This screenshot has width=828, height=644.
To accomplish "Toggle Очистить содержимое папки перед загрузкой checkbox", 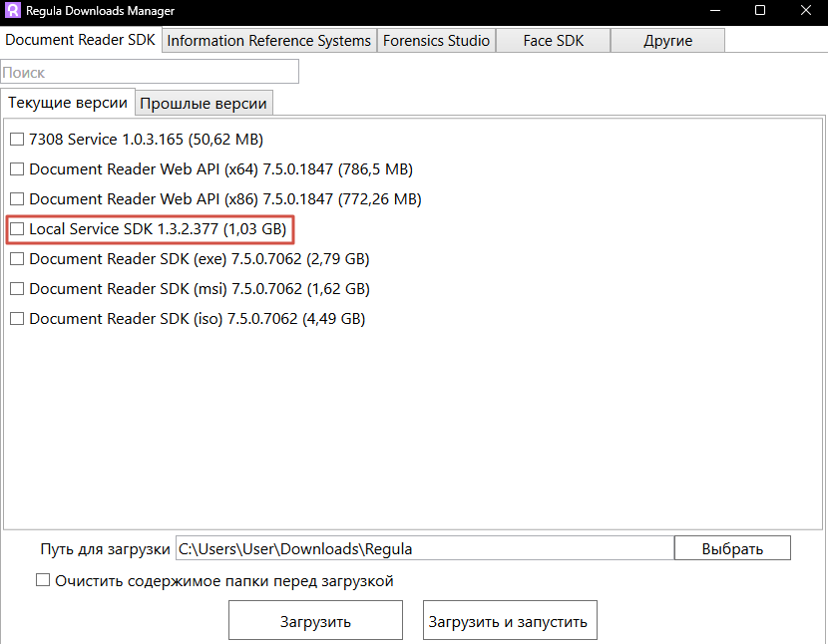I will pyautogui.click(x=43, y=580).
